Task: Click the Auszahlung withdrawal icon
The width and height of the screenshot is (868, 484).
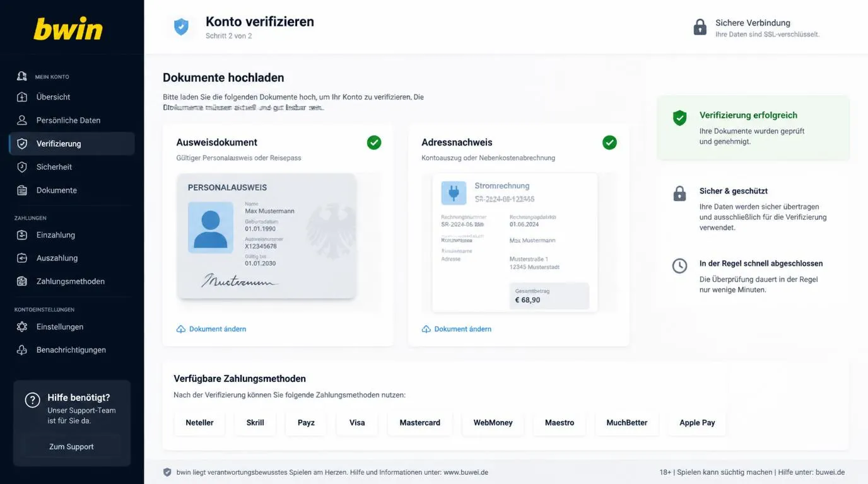Action: [x=22, y=258]
